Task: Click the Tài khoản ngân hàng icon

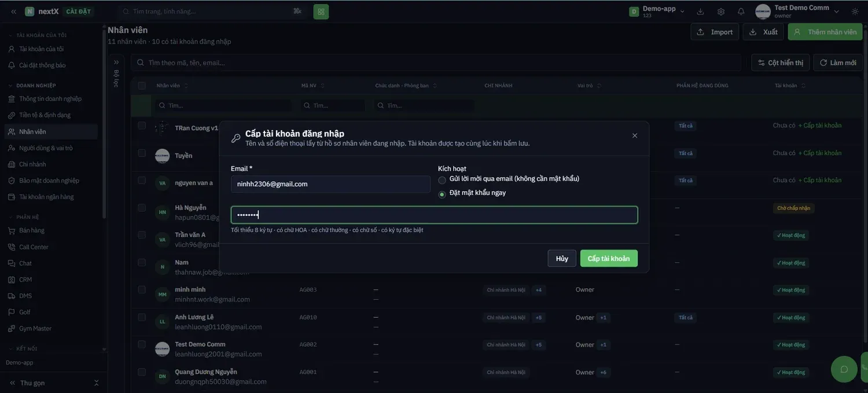Action: pos(12,197)
